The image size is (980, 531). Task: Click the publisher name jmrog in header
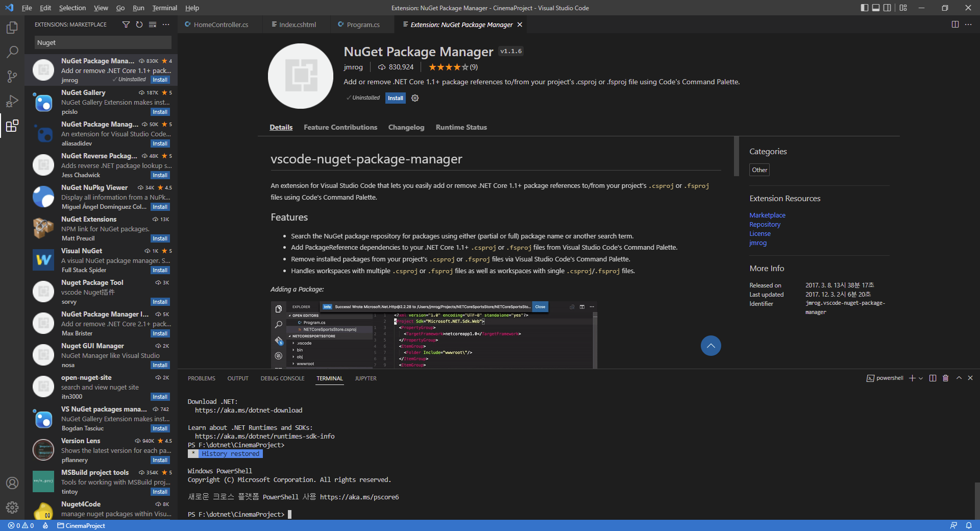pos(353,67)
